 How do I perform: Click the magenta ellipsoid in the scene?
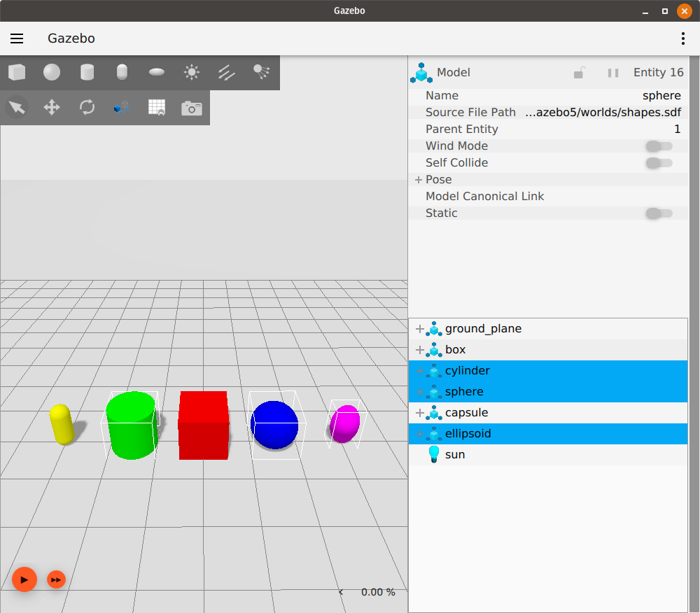[x=344, y=424]
